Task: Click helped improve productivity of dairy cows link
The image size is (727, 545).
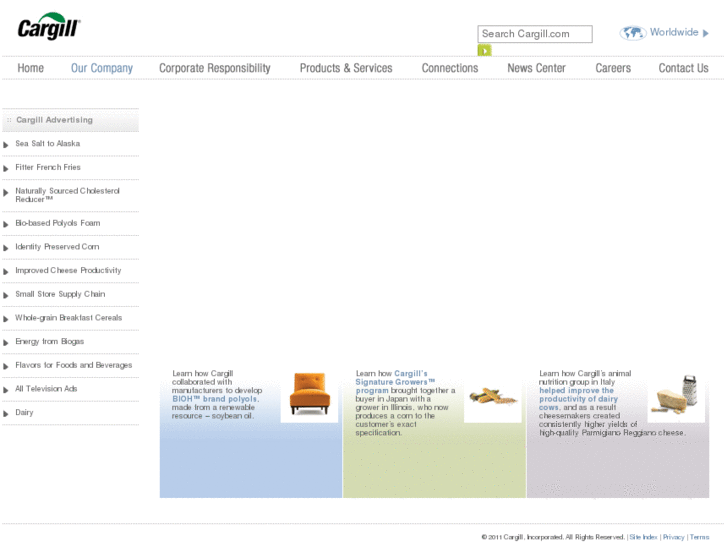Action: 578,399
